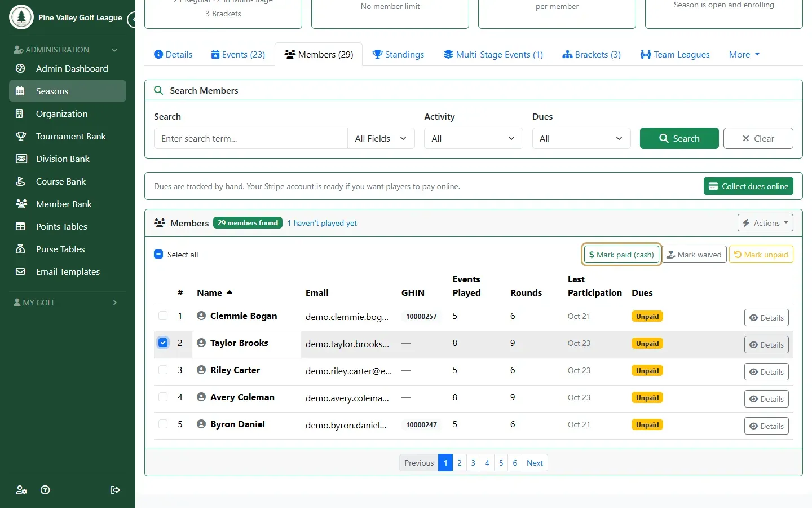Open the Actions dropdown menu

point(765,223)
